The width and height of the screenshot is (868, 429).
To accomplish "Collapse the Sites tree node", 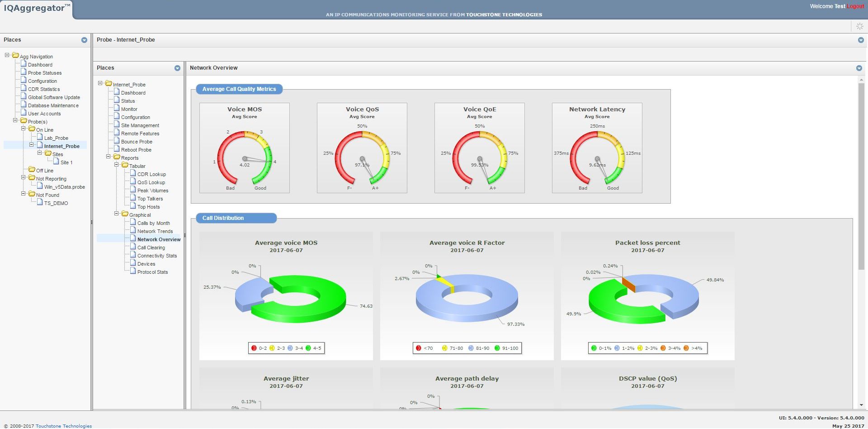I will point(40,153).
